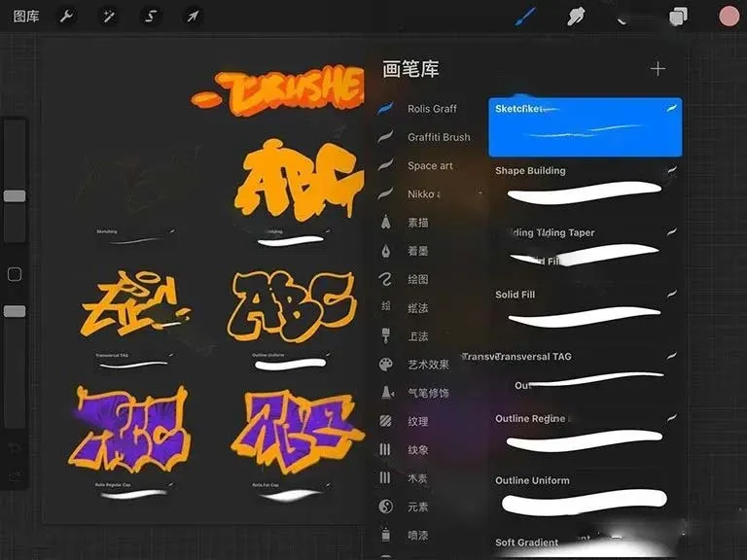Click the paintbrush icon beside 上漆
747x560 pixels.
tap(386, 335)
